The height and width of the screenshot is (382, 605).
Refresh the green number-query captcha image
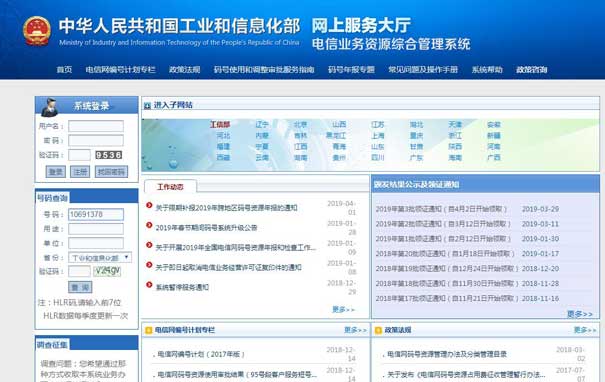tap(107, 271)
